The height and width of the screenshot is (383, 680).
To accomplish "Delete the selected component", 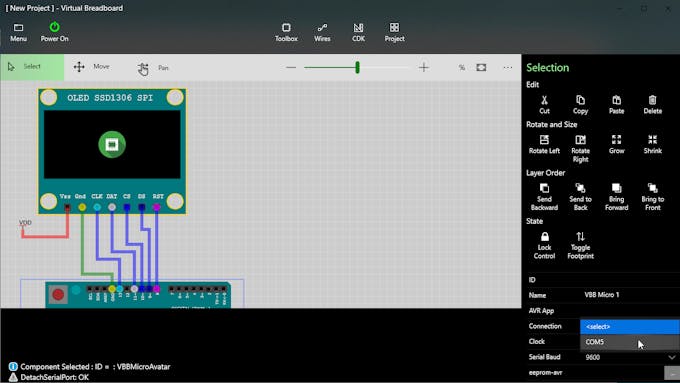I will (x=653, y=105).
